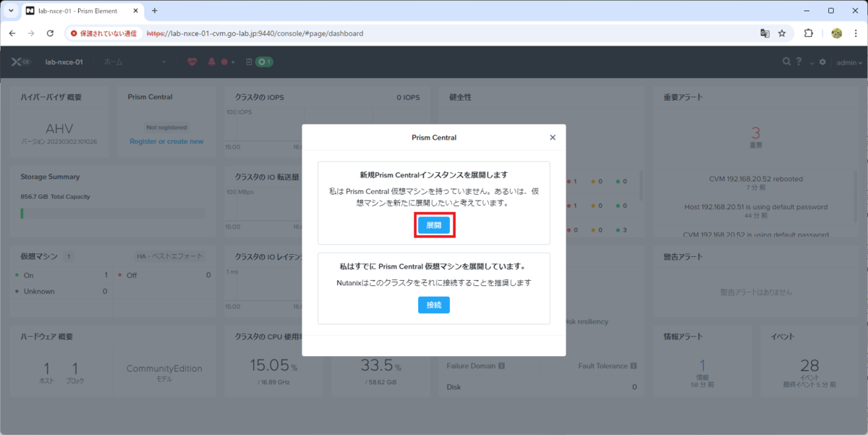Click the Not registered status text
This screenshot has height=435, width=868.
pos(166,127)
